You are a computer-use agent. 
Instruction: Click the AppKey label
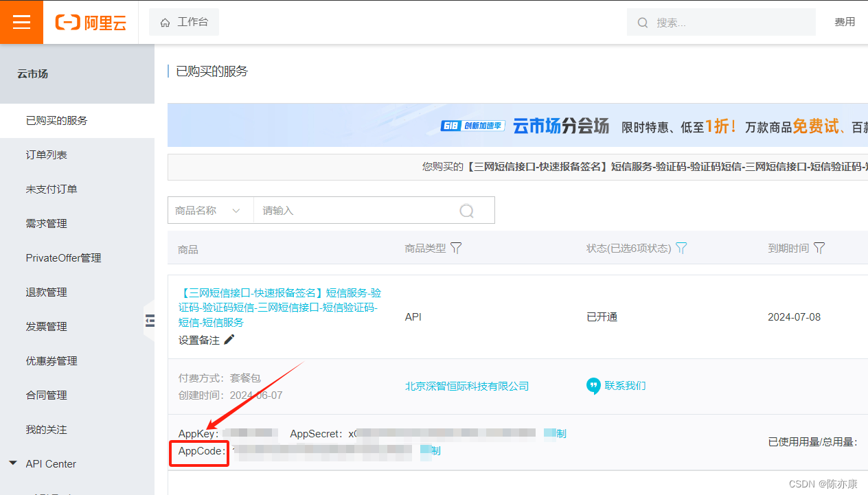pos(198,434)
